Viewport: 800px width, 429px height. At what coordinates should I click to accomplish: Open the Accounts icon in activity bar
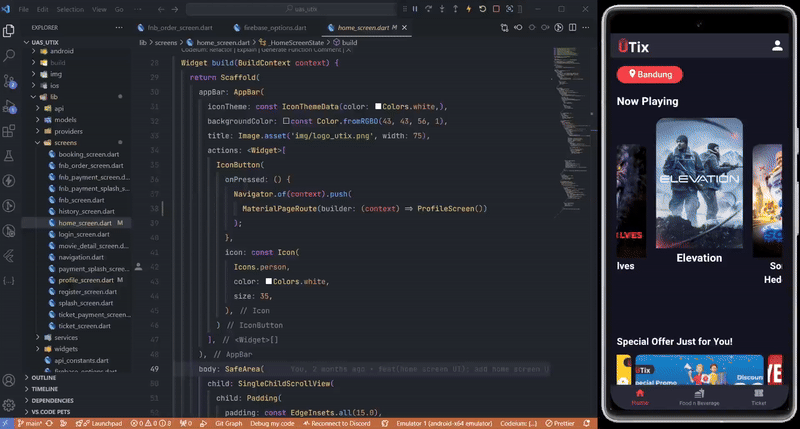click(x=9, y=380)
